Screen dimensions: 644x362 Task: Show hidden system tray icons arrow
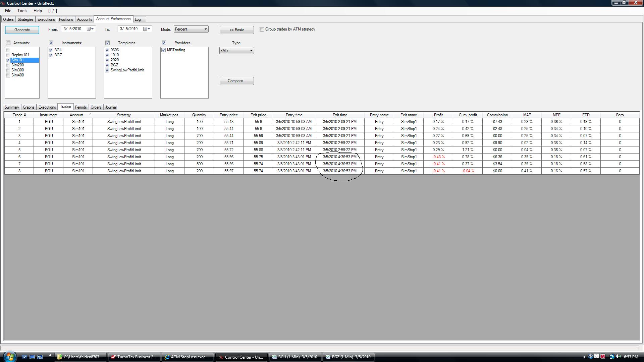(584, 357)
